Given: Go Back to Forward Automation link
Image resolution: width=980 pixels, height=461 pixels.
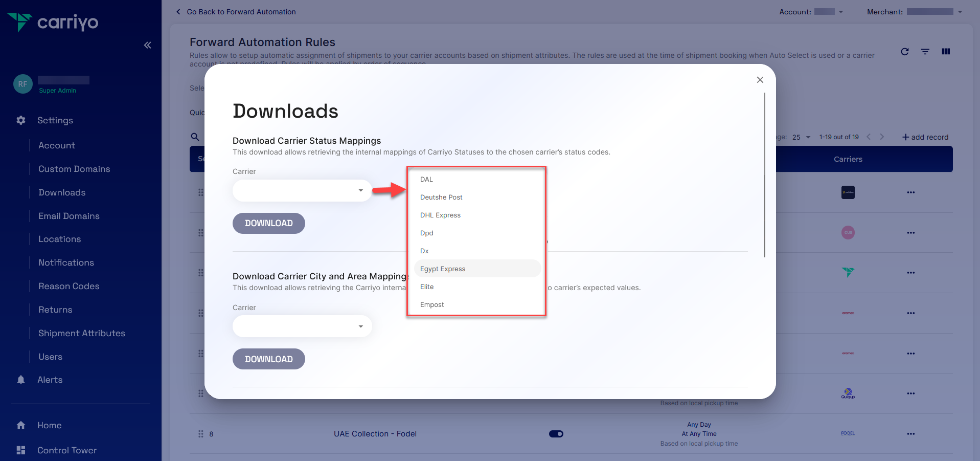Looking at the screenshot, I should (241, 12).
